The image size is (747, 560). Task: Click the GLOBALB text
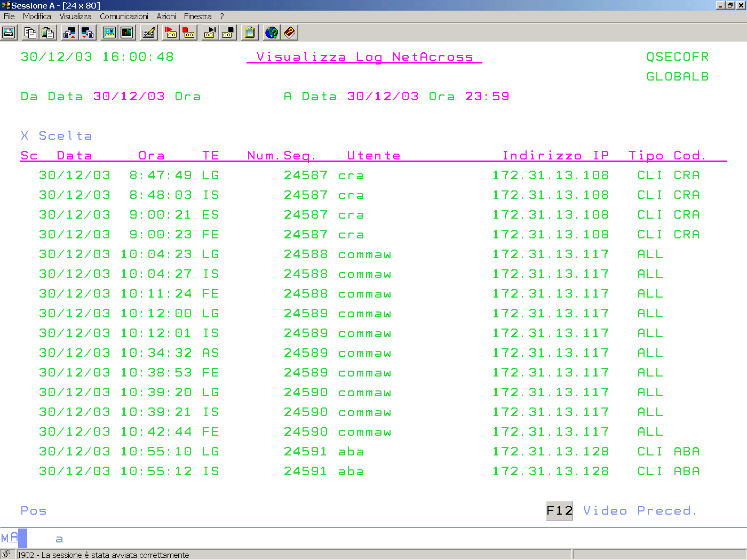tap(678, 77)
